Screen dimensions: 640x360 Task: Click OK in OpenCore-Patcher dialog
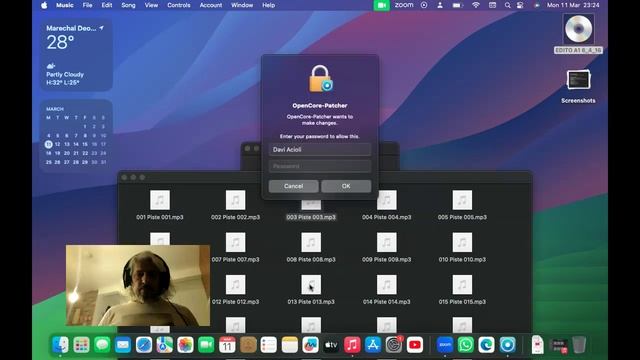tap(346, 186)
